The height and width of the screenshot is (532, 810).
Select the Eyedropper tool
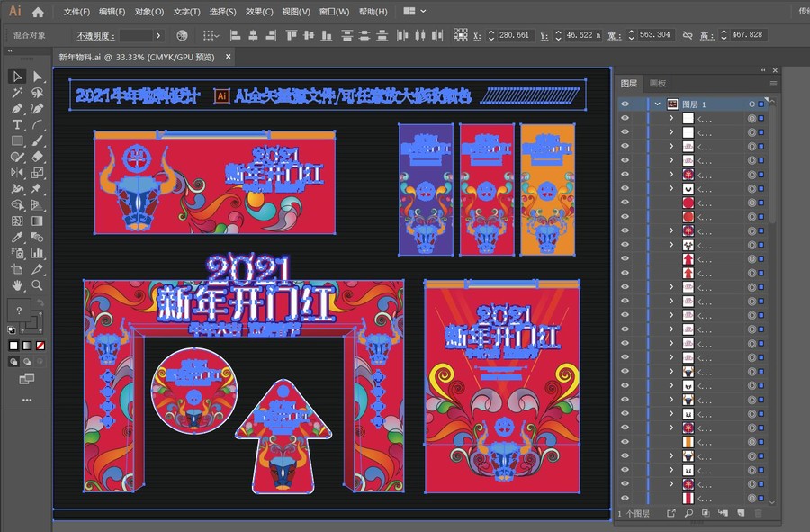coord(17,237)
